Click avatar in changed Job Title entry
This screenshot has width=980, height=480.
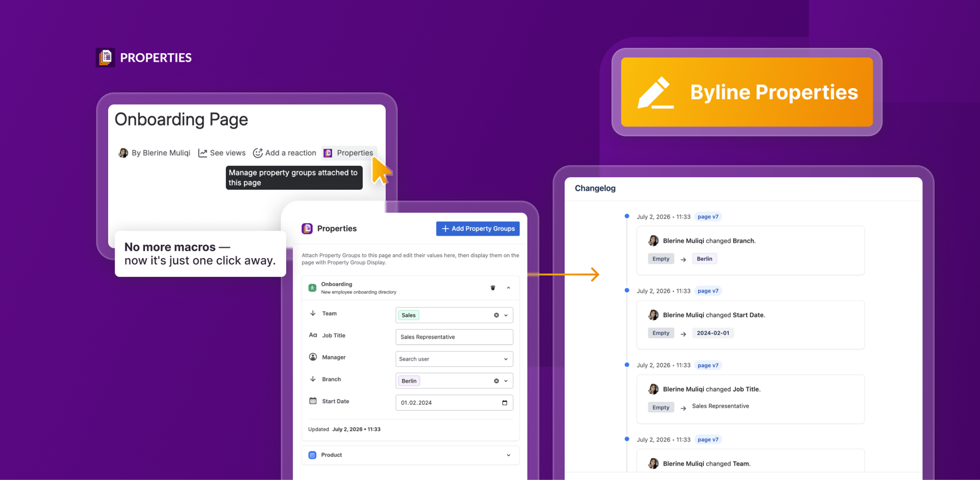pyautogui.click(x=653, y=389)
